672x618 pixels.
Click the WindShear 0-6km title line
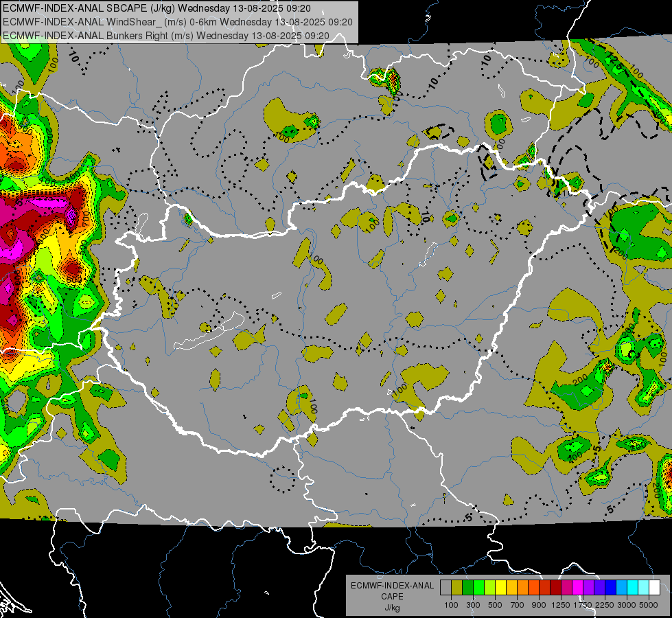(x=177, y=22)
